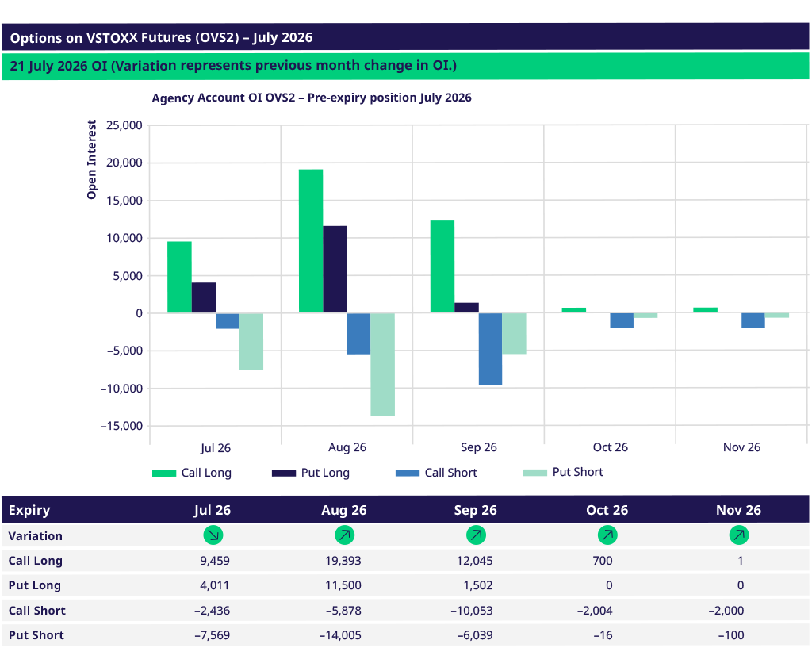Click the Nov 26 table column header
The image size is (812, 667).
pyautogui.click(x=738, y=510)
